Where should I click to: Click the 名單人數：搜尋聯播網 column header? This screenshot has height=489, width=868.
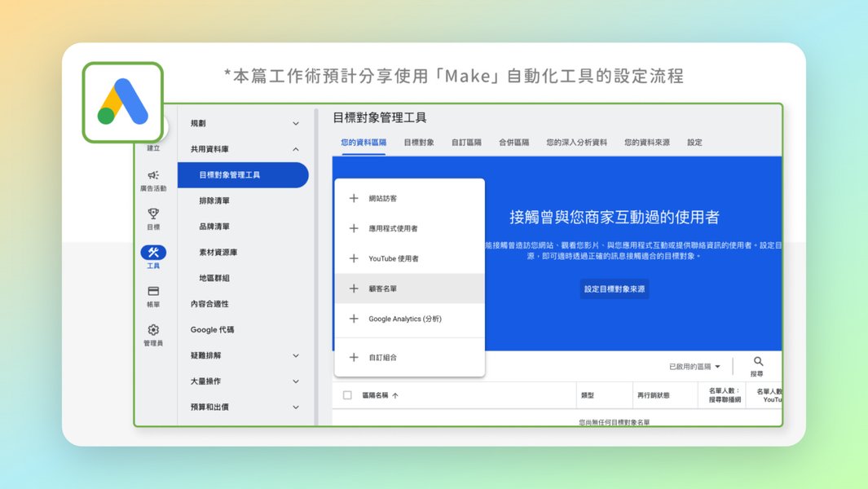point(725,394)
